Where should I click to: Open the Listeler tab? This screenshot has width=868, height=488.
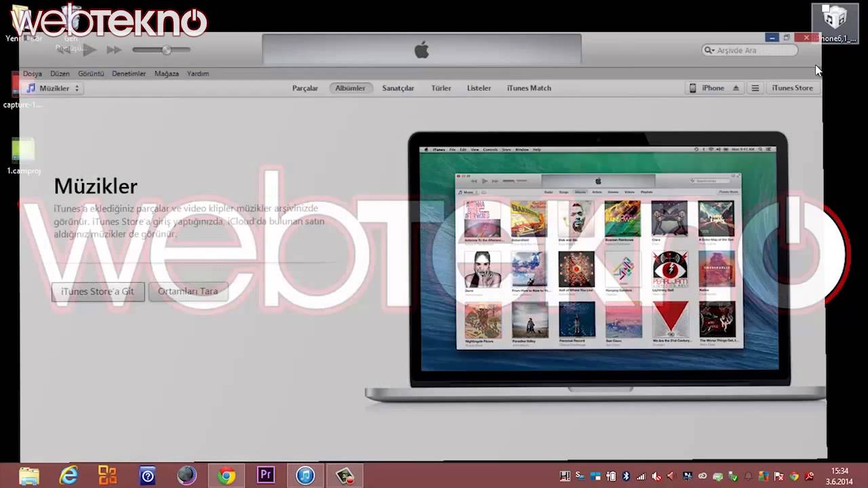(x=479, y=88)
